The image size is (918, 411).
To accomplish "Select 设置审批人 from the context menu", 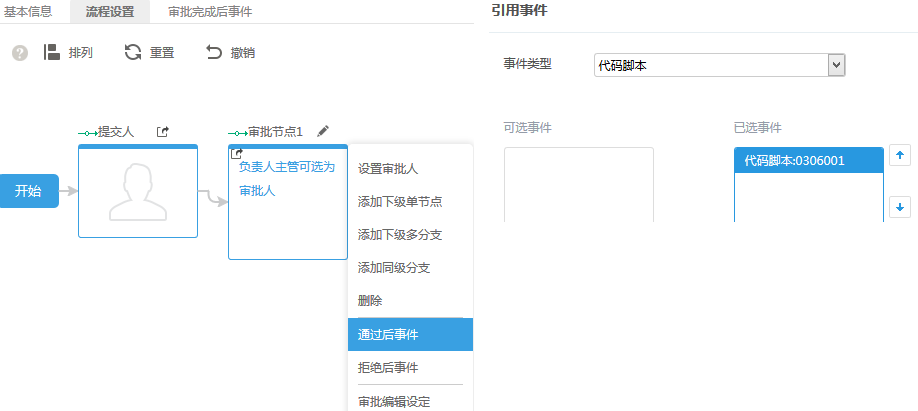I will click(x=388, y=169).
